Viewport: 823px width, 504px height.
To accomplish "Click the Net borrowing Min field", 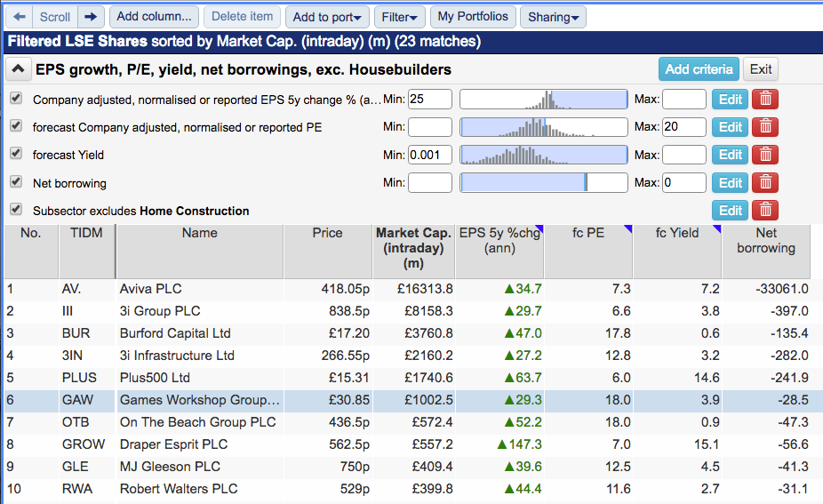I will pyautogui.click(x=430, y=183).
